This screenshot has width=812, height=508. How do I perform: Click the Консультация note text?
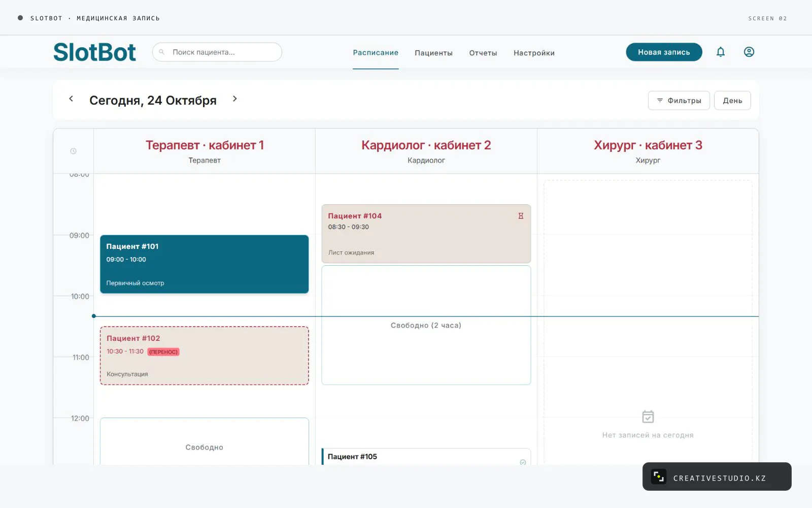127,374
